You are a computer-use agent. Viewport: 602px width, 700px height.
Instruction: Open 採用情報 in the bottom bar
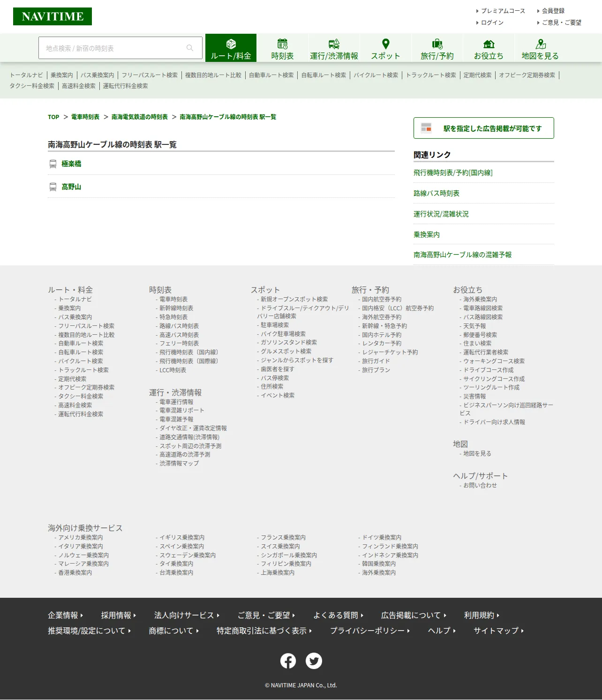click(118, 616)
